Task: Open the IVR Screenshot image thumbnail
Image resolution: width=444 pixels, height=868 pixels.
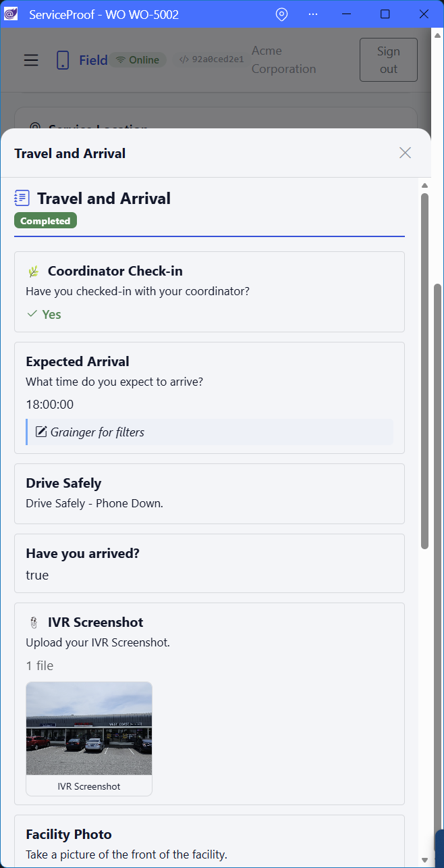Action: tap(89, 728)
